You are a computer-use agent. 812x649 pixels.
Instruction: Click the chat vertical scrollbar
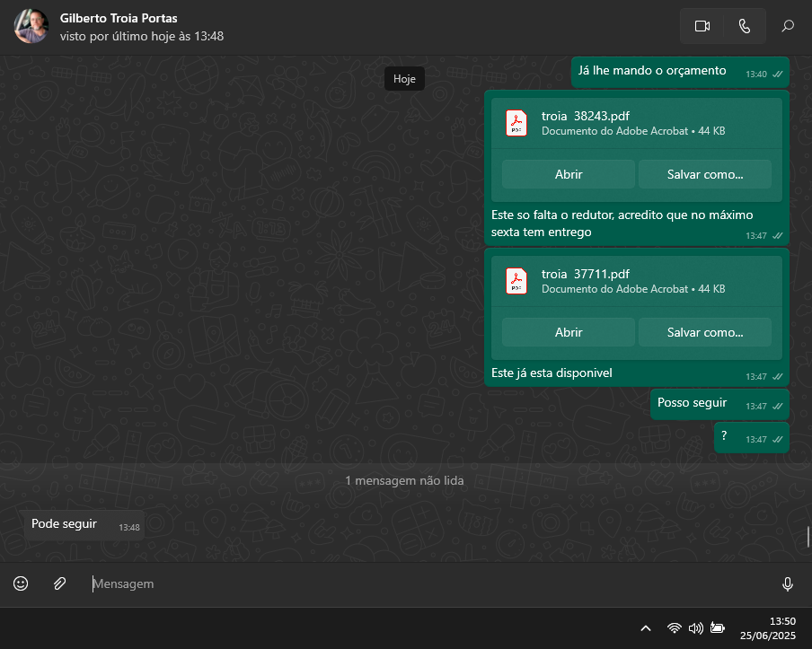pyautogui.click(x=808, y=537)
